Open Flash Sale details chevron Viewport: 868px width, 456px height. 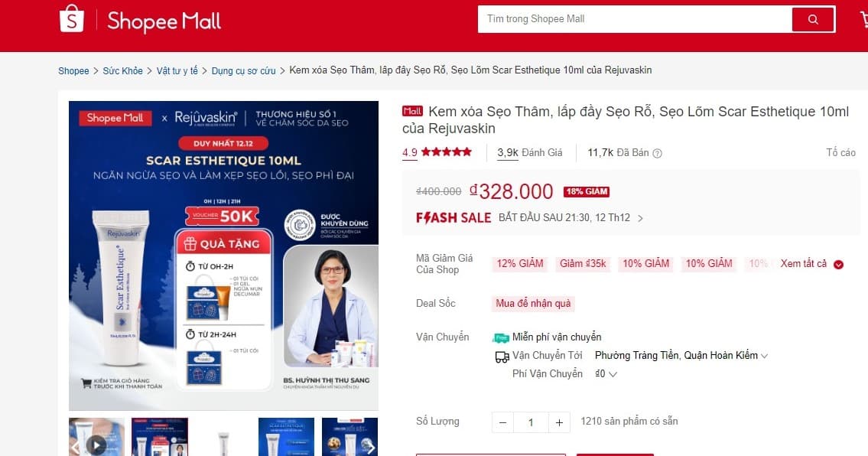click(x=640, y=218)
